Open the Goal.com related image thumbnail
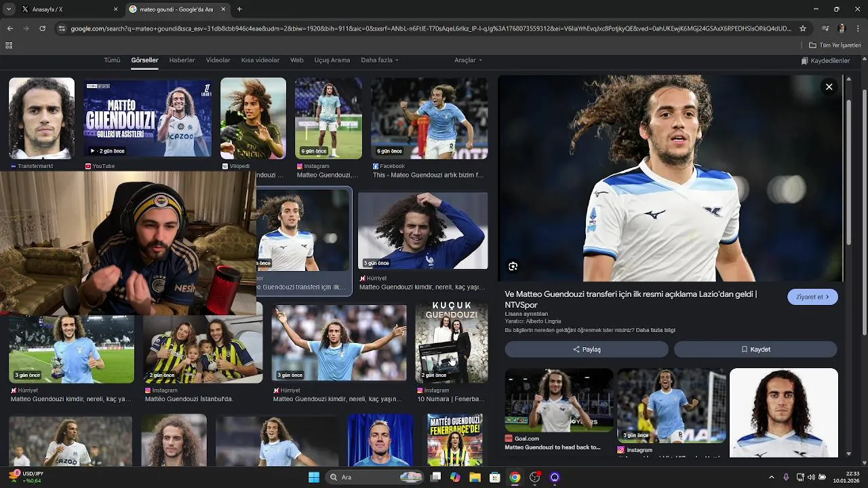This screenshot has height=488, width=868. pyautogui.click(x=559, y=401)
